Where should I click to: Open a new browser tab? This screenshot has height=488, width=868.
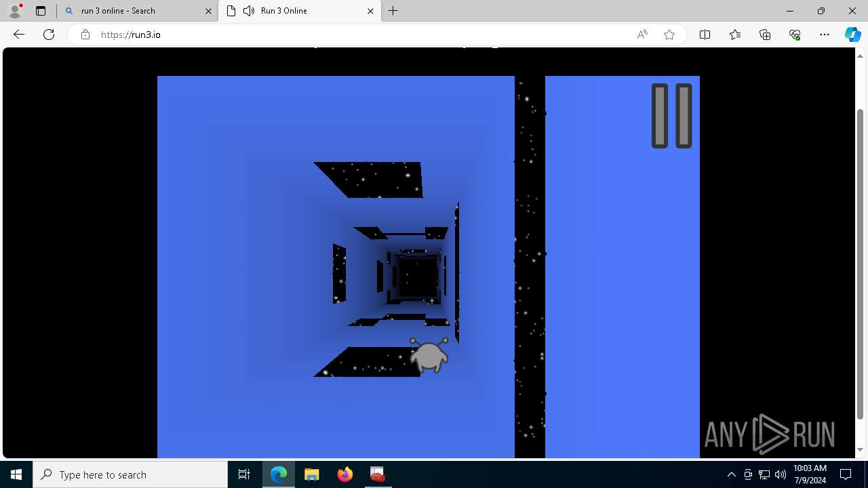tap(393, 11)
